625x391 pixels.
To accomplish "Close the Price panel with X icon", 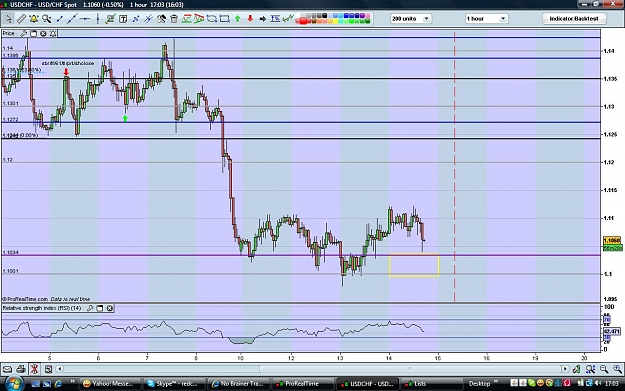I will pos(43,33).
